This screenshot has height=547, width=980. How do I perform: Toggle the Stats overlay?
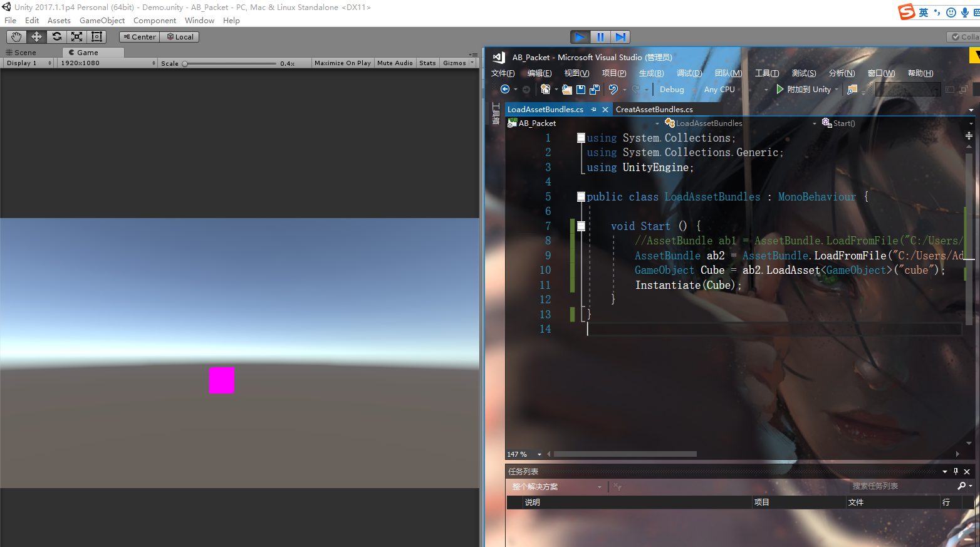click(x=428, y=63)
